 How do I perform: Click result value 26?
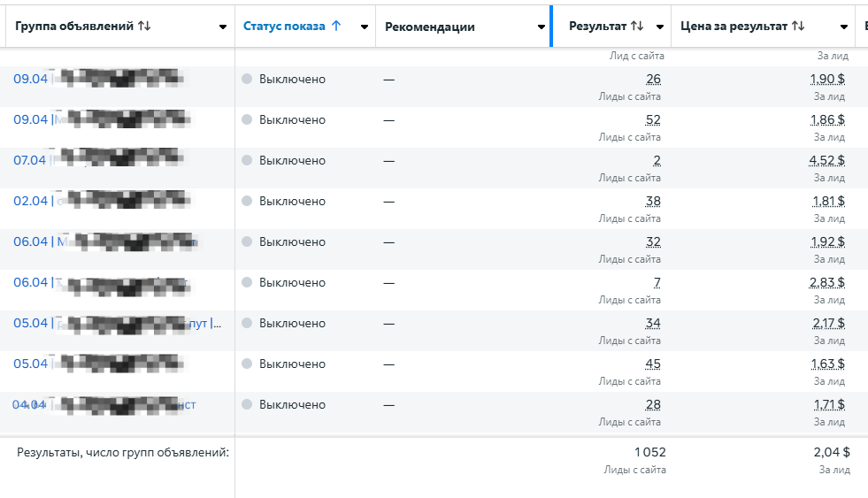pyautogui.click(x=653, y=79)
